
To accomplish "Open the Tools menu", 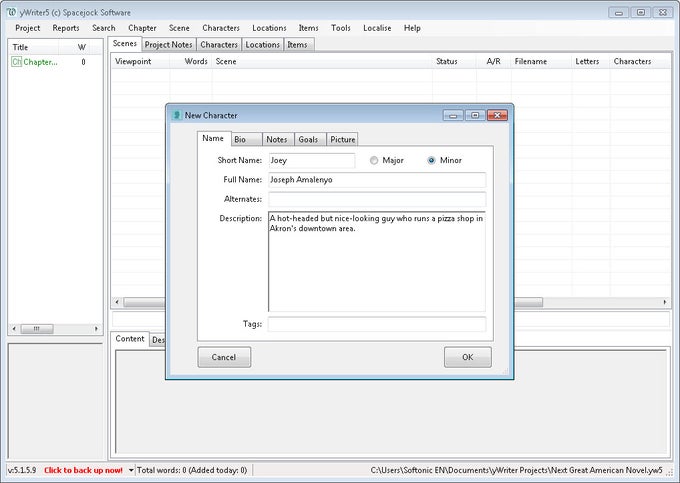I will (x=340, y=28).
